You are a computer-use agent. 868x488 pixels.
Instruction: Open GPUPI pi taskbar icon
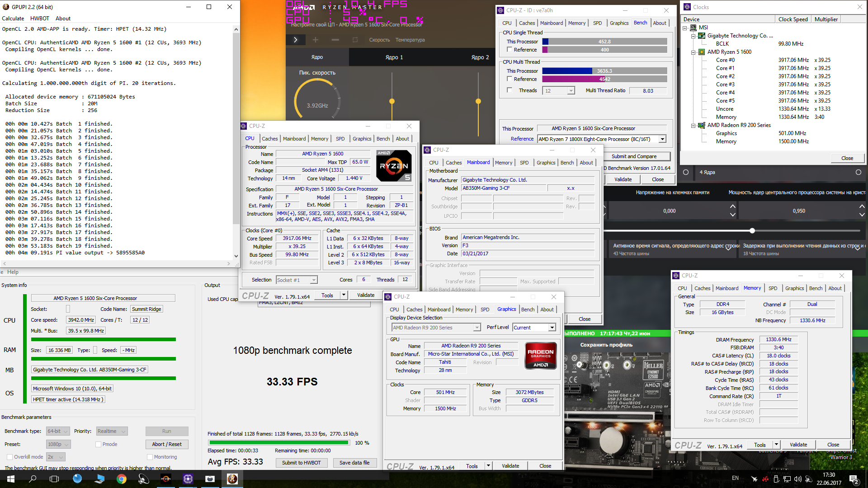[x=232, y=479]
